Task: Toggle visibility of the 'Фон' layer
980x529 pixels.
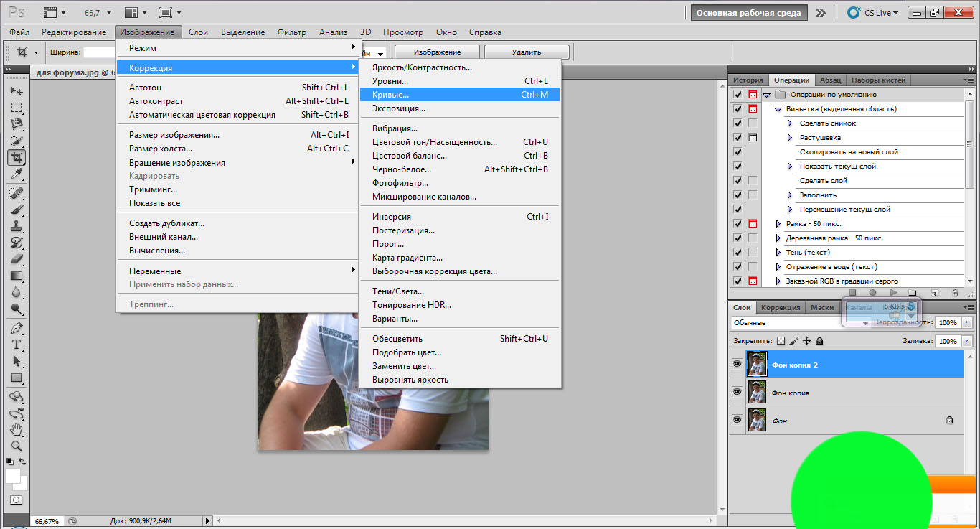Action: pos(737,420)
